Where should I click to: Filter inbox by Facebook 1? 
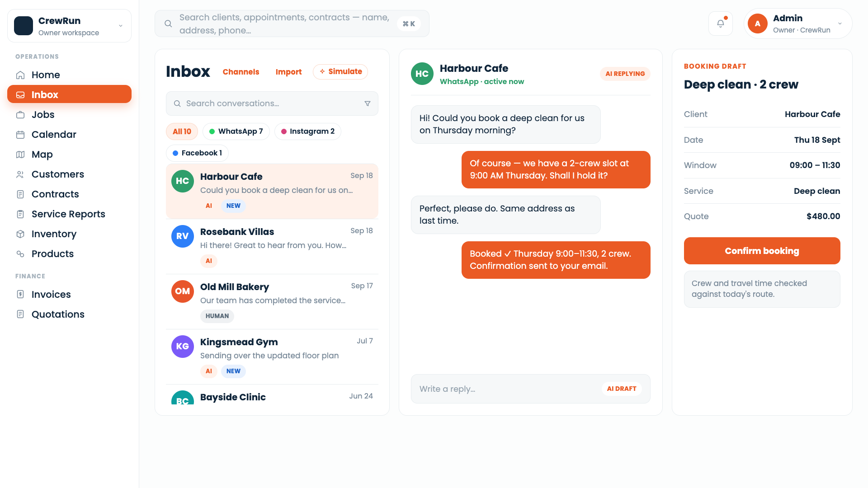pyautogui.click(x=197, y=153)
